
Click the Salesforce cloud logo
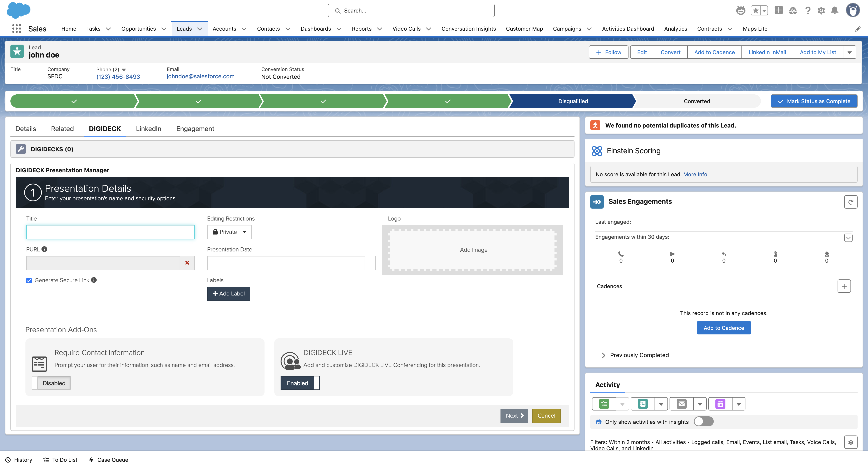point(19,10)
